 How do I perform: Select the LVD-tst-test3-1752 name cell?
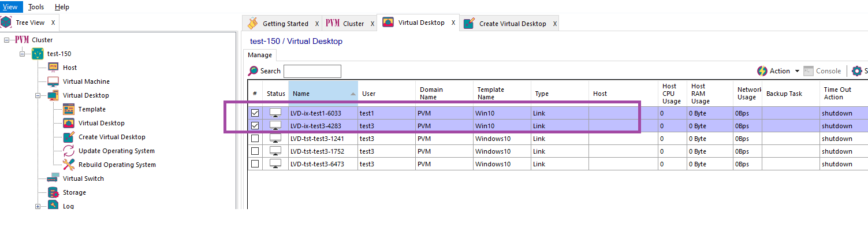323,151
